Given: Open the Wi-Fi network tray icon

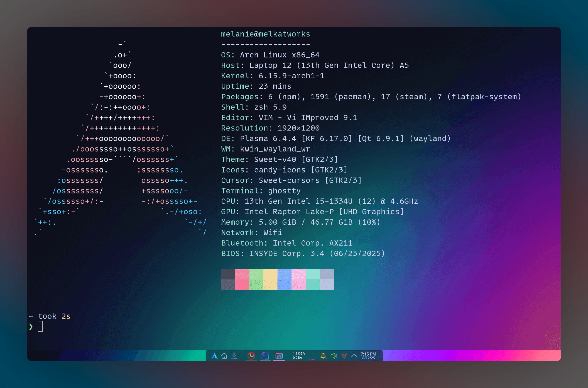Looking at the screenshot, I should pos(344,356).
